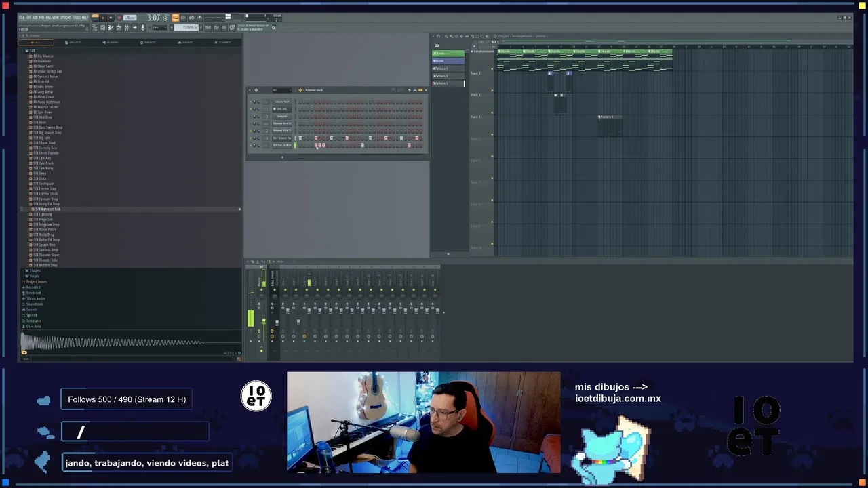Click the Shift indicator button

[x=208, y=27]
